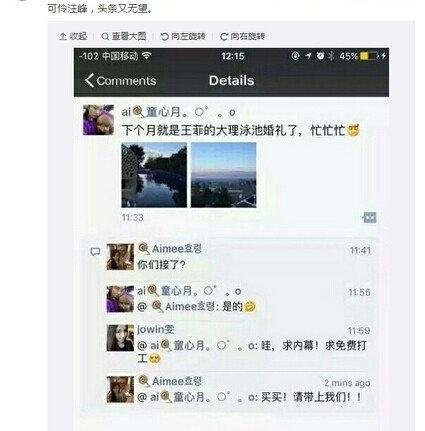Tap the author's reply avatar at 11:55
425x431 pixels.
(120, 299)
